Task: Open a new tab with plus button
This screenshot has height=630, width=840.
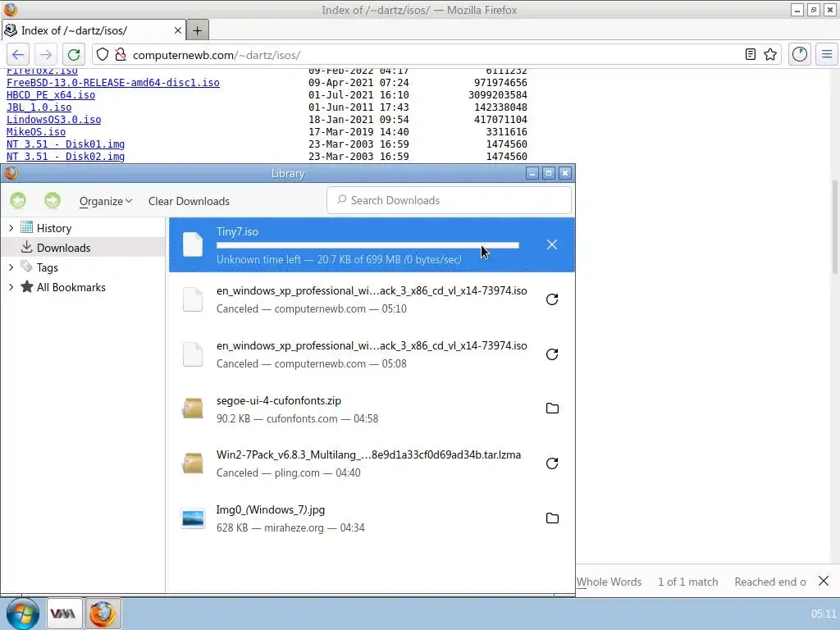Action: click(197, 30)
